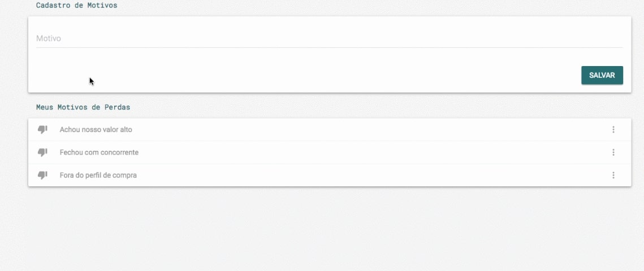Image resolution: width=644 pixels, height=271 pixels.
Task: Select the Achou nosso valor alto text
Action: point(96,129)
